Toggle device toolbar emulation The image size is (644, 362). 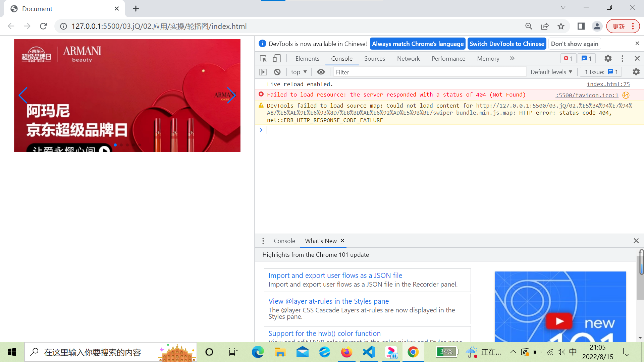click(277, 59)
